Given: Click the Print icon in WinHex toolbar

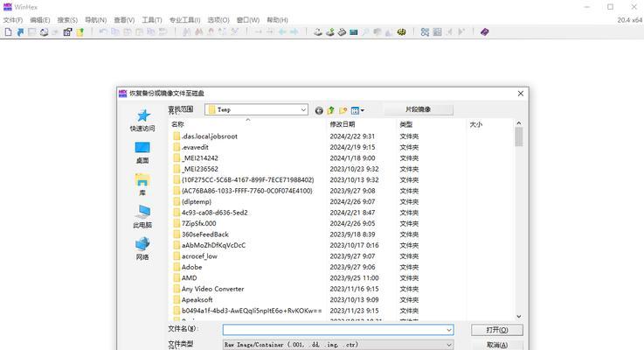Looking at the screenshot, I should [44, 32].
